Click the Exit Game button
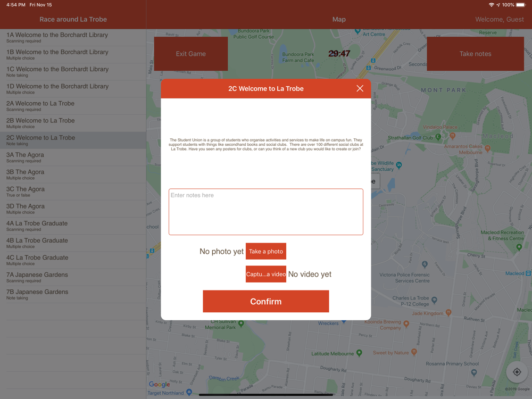Screen dimensions: 532x399 point(190,54)
